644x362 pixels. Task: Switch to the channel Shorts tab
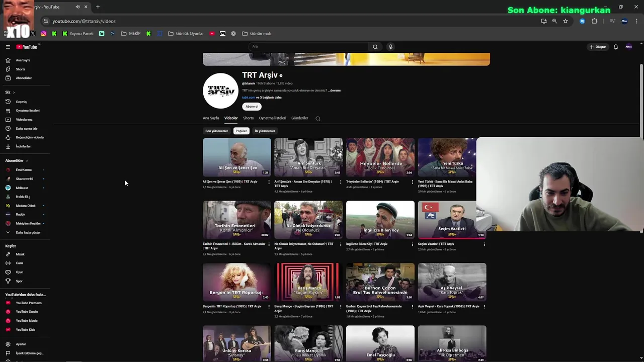click(x=248, y=118)
